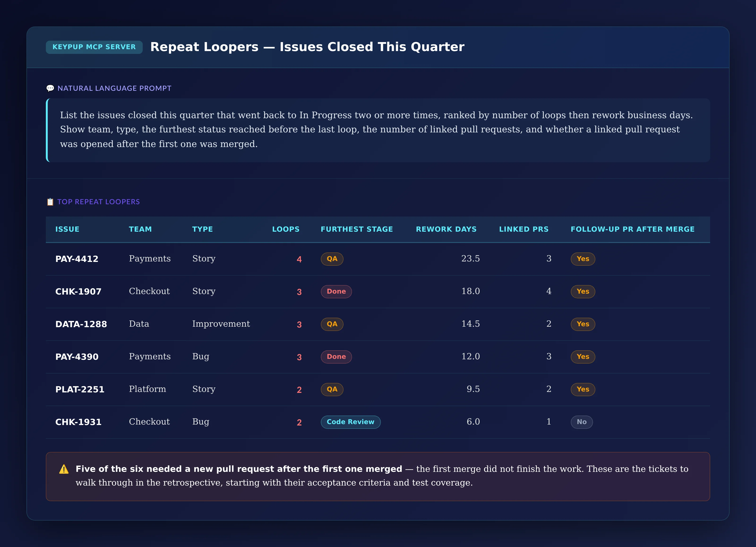
Task: Click the Yes badge in the PLAT-2251 row
Action: (583, 390)
